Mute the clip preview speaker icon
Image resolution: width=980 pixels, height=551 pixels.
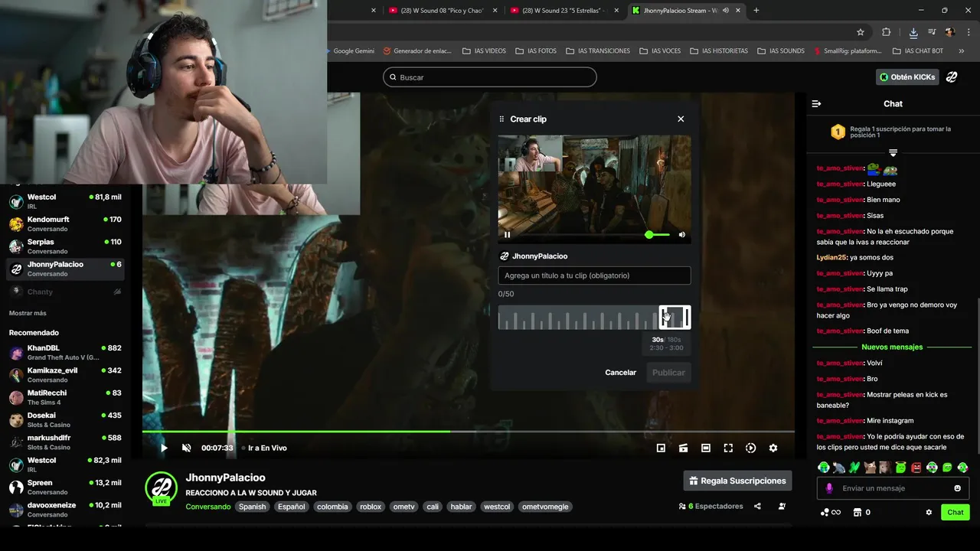click(x=682, y=235)
